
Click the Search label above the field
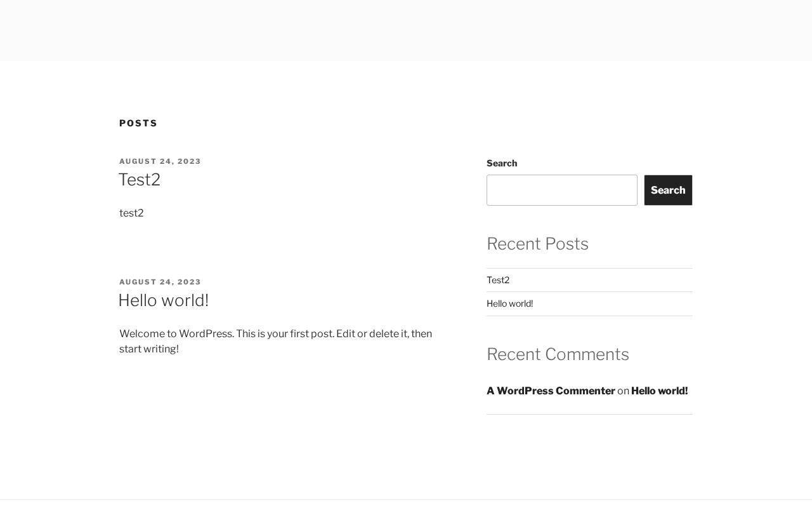502,163
